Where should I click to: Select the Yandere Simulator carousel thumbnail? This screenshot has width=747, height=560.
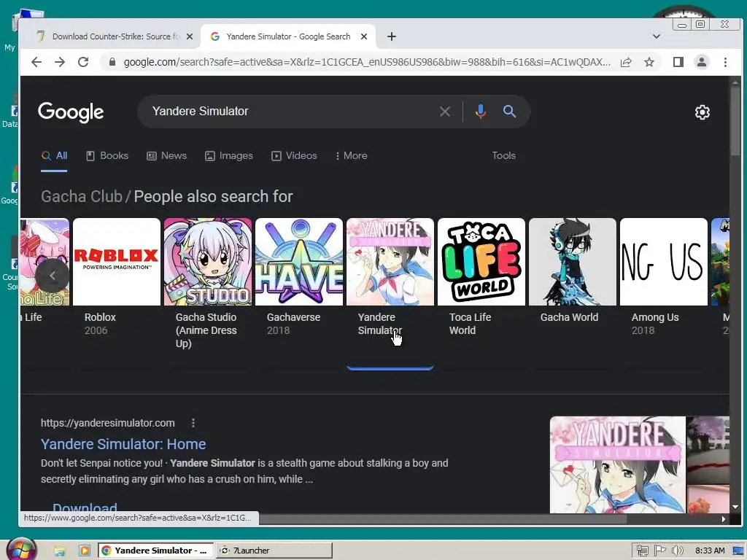[390, 262]
